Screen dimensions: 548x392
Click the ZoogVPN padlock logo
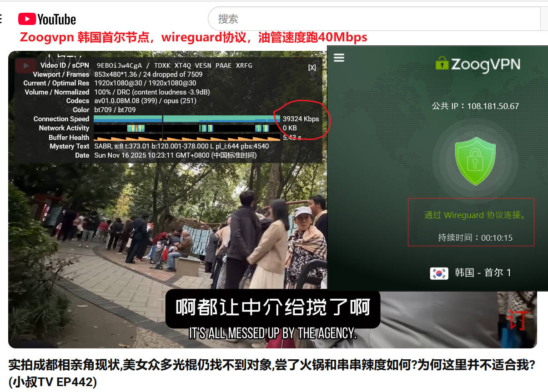point(442,63)
